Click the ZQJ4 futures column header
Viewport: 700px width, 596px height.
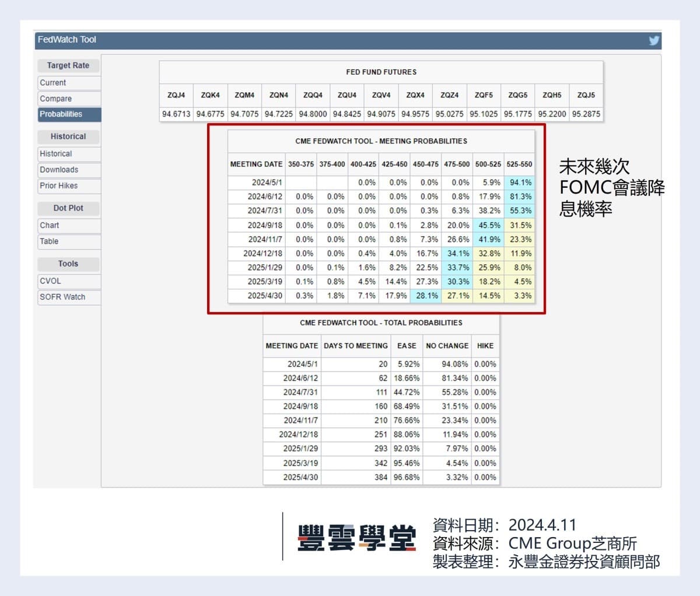tap(176, 95)
